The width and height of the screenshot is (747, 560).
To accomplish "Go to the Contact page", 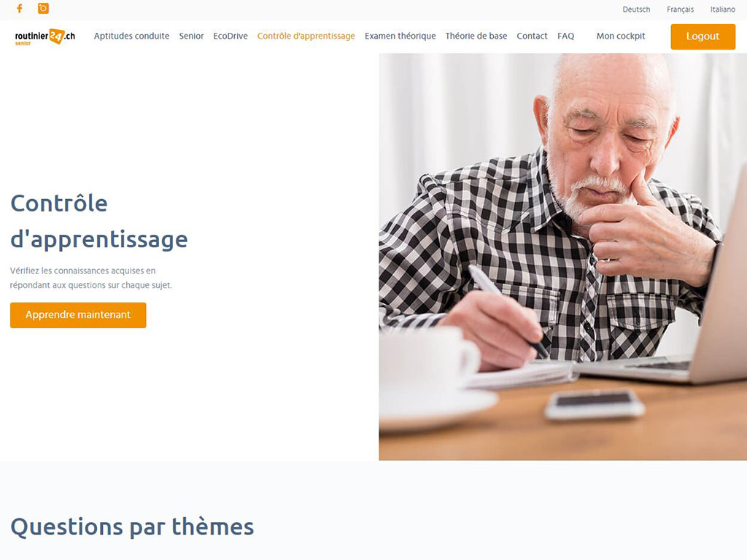I will [x=532, y=36].
